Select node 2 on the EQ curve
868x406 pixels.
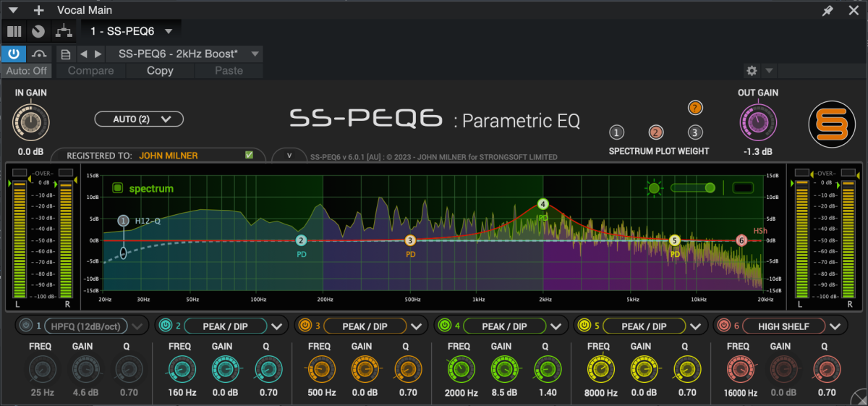pyautogui.click(x=302, y=240)
